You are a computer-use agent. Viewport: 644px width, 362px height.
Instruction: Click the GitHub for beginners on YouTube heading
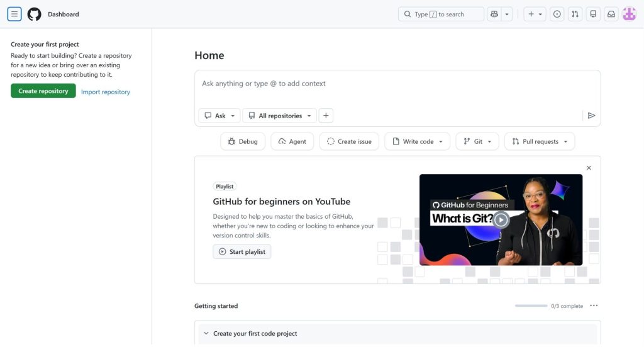(x=281, y=202)
